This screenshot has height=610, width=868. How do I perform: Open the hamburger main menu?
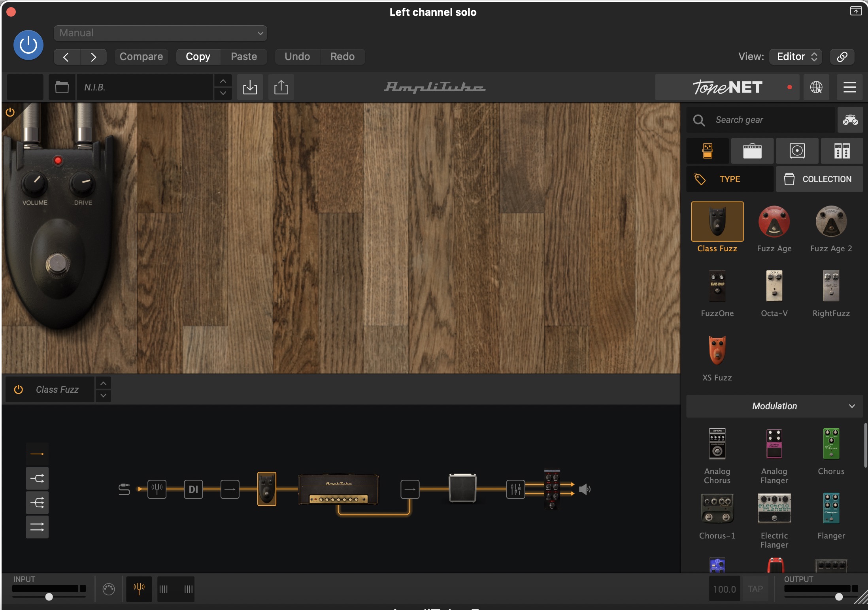click(x=849, y=87)
